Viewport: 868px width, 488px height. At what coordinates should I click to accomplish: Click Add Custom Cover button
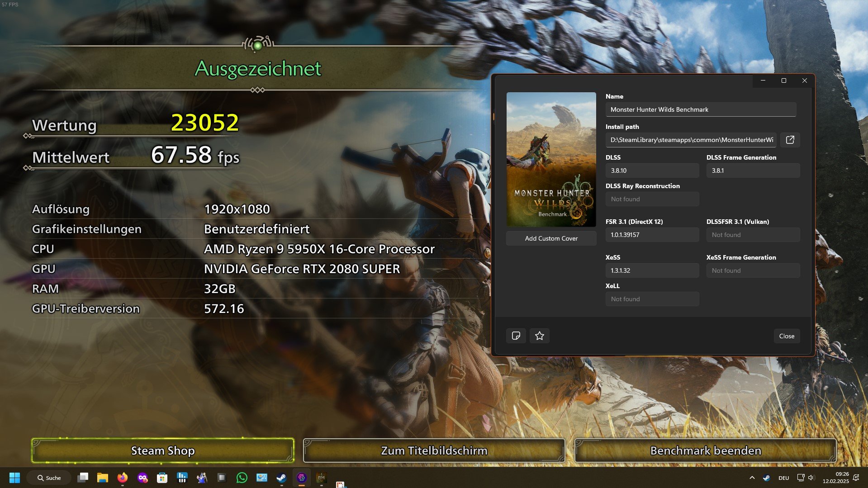coord(551,238)
